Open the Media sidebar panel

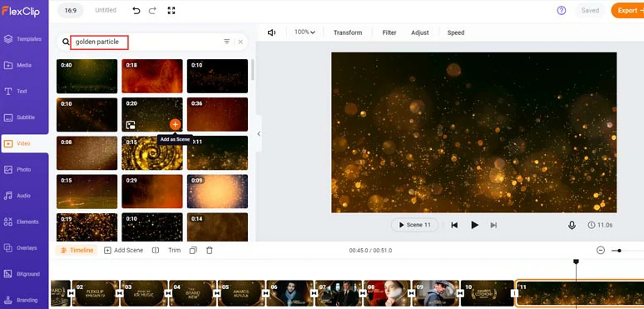pos(18,65)
